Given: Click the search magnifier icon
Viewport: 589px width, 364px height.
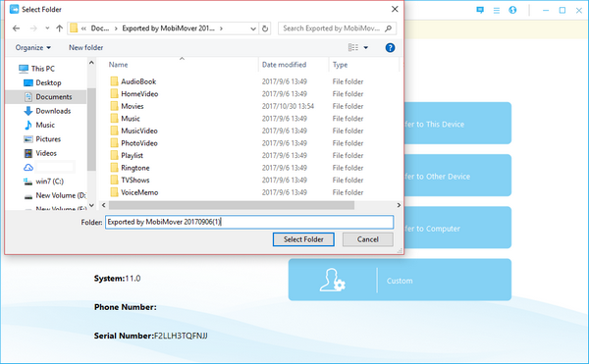Looking at the screenshot, I should click(389, 28).
